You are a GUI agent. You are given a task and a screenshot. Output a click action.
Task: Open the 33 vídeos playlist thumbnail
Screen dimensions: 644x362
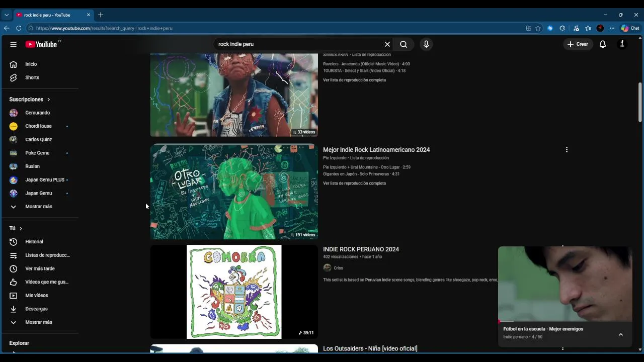pos(234,95)
